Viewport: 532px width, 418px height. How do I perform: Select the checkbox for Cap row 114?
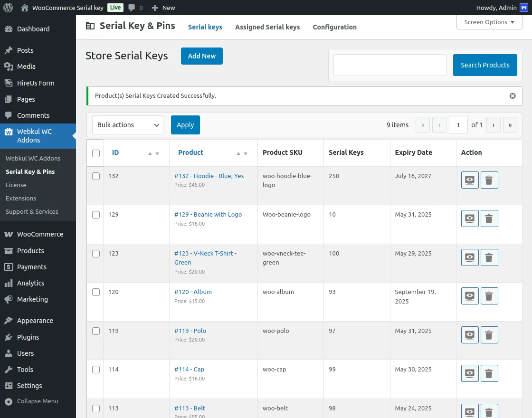click(96, 370)
